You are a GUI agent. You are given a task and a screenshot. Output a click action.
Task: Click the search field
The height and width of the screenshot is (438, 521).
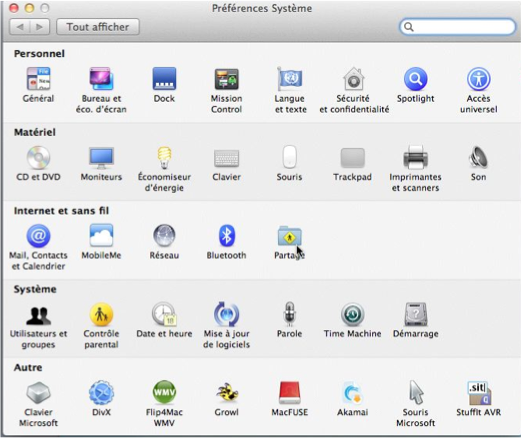pyautogui.click(x=457, y=27)
